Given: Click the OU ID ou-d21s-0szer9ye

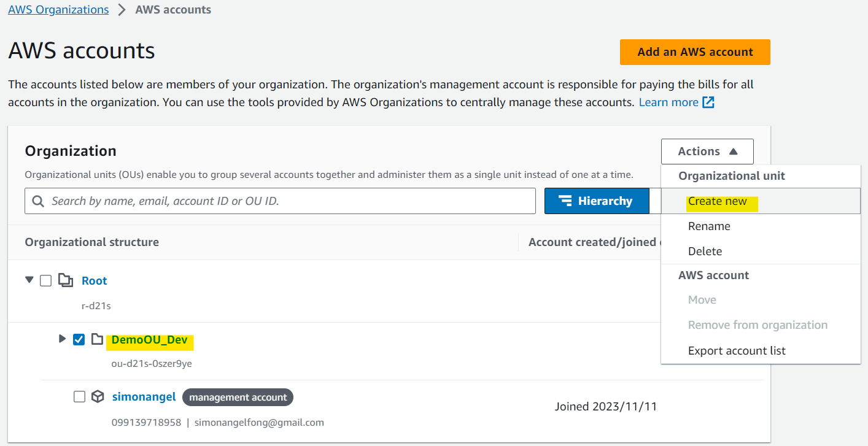Looking at the screenshot, I should 152,364.
